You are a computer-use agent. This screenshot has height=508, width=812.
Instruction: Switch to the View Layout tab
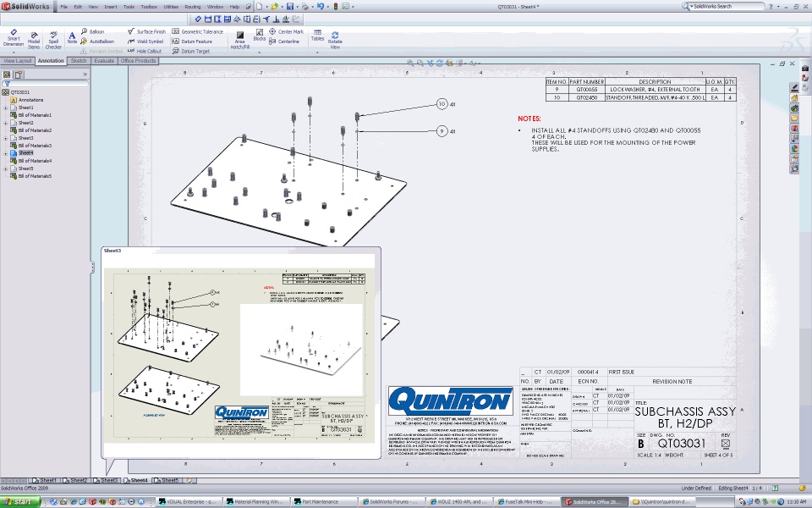click(x=18, y=61)
